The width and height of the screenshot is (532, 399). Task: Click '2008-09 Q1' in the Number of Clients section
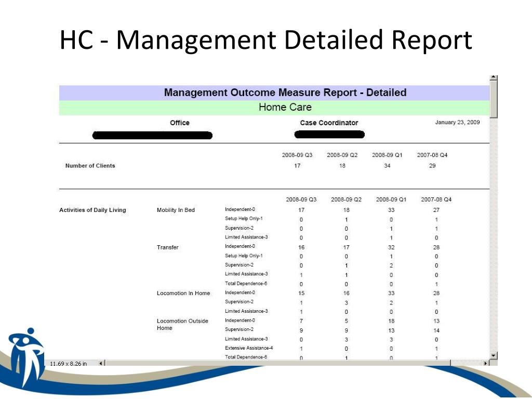pos(387,155)
